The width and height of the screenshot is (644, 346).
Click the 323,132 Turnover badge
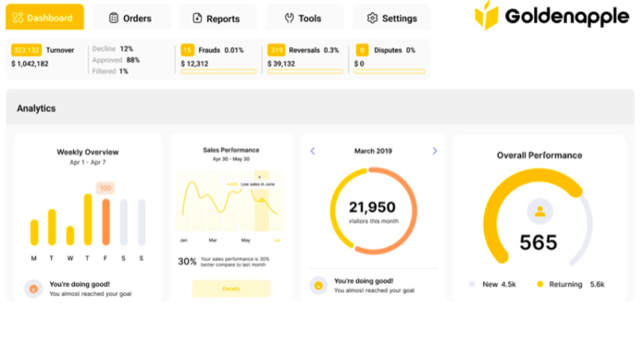click(26, 50)
